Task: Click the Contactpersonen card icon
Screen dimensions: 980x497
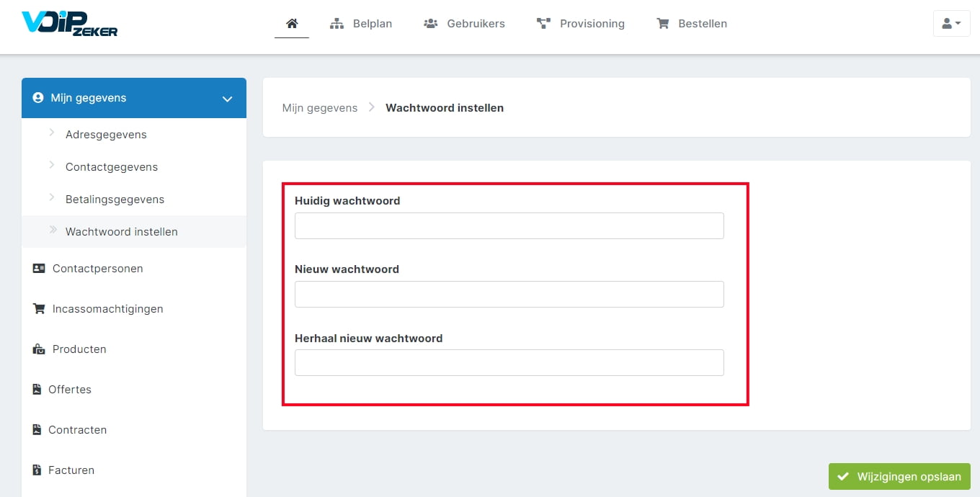Action: 39,268
